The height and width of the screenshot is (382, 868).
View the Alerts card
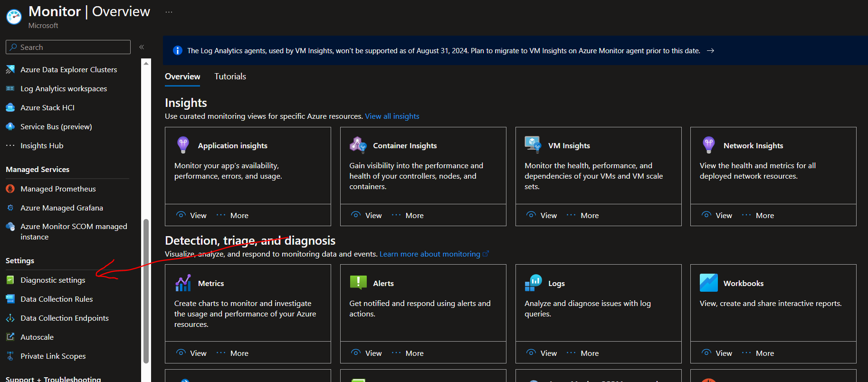click(x=367, y=353)
